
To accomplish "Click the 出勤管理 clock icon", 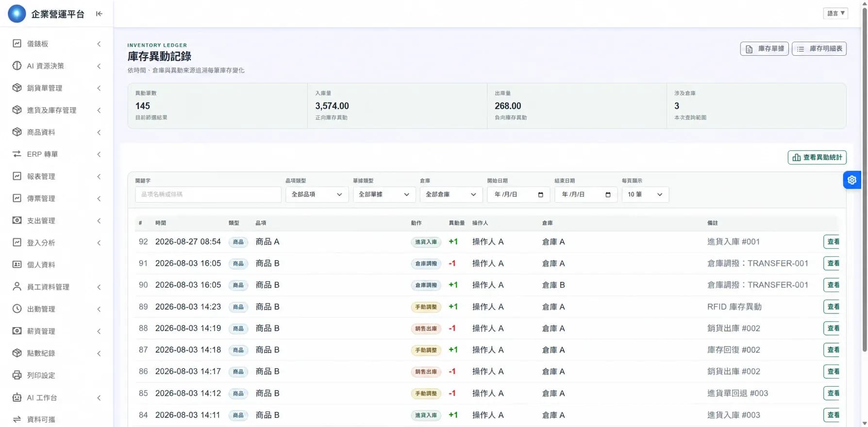I will (17, 309).
